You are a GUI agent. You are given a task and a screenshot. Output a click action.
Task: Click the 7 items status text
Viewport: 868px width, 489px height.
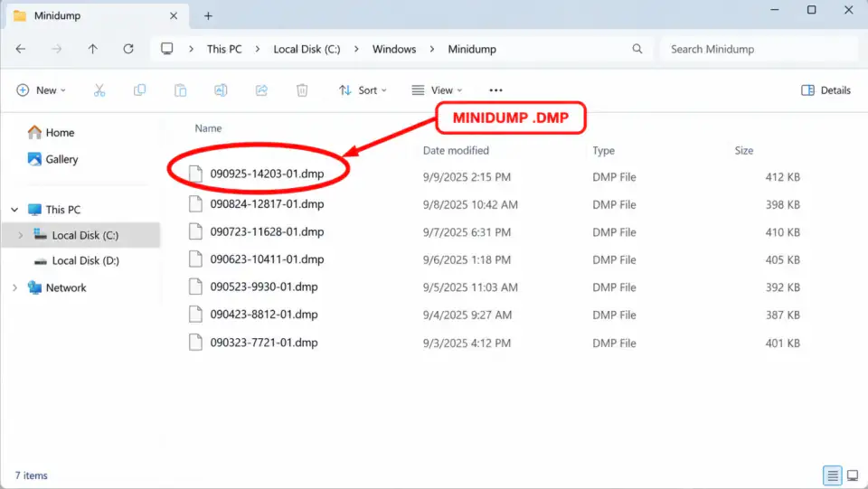click(x=31, y=475)
